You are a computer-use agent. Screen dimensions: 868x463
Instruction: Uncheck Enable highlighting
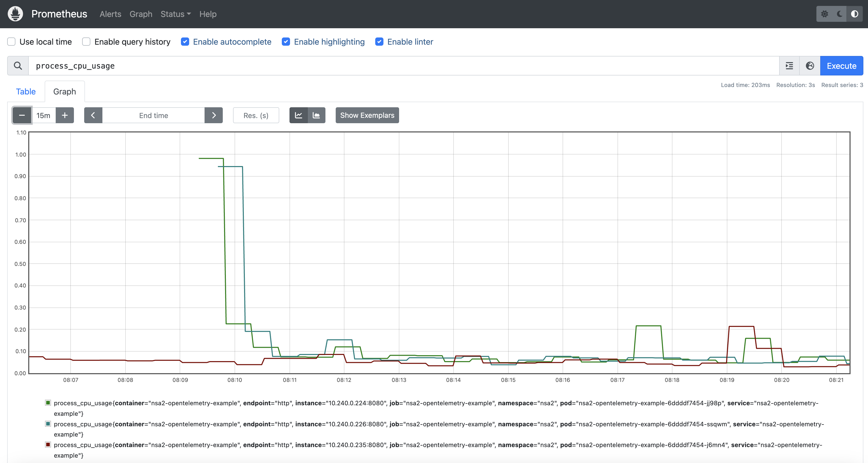pos(286,42)
